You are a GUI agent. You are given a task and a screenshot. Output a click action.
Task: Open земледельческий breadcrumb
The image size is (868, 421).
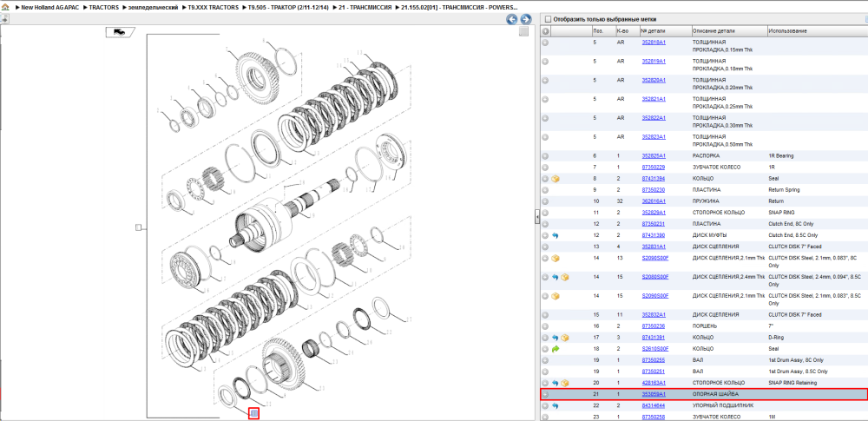(154, 9)
